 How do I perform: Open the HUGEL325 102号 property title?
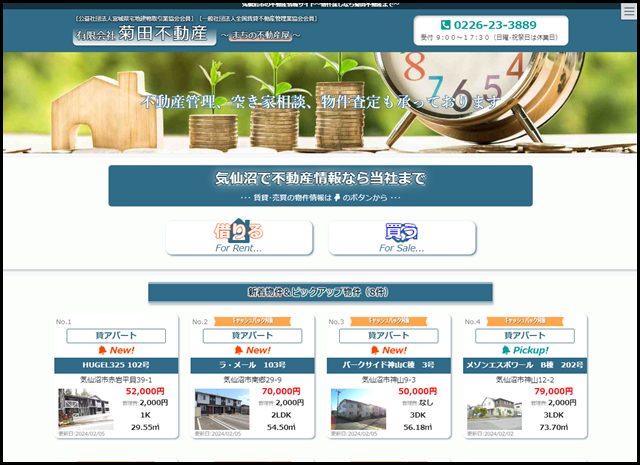click(116, 365)
